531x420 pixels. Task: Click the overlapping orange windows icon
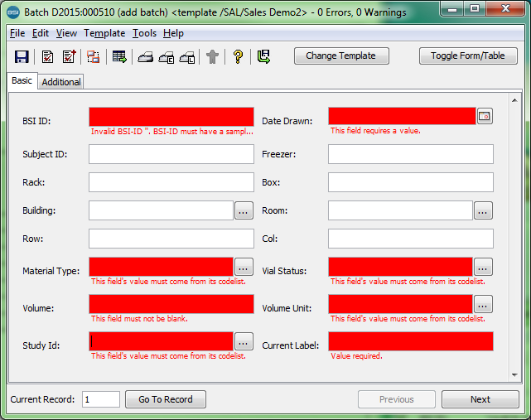(x=93, y=56)
